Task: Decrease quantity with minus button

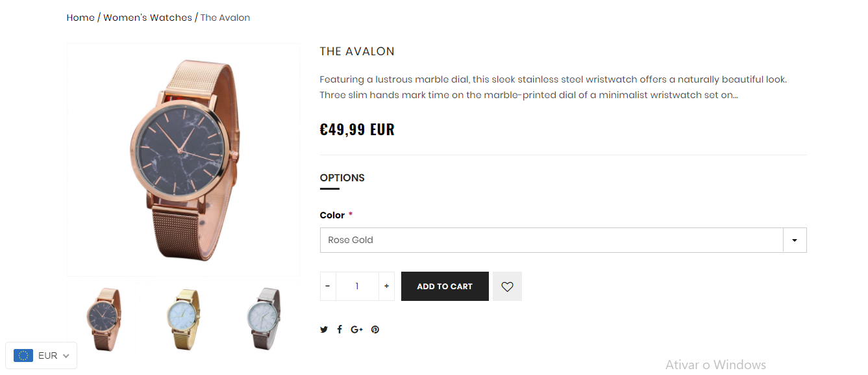Action: coord(328,287)
